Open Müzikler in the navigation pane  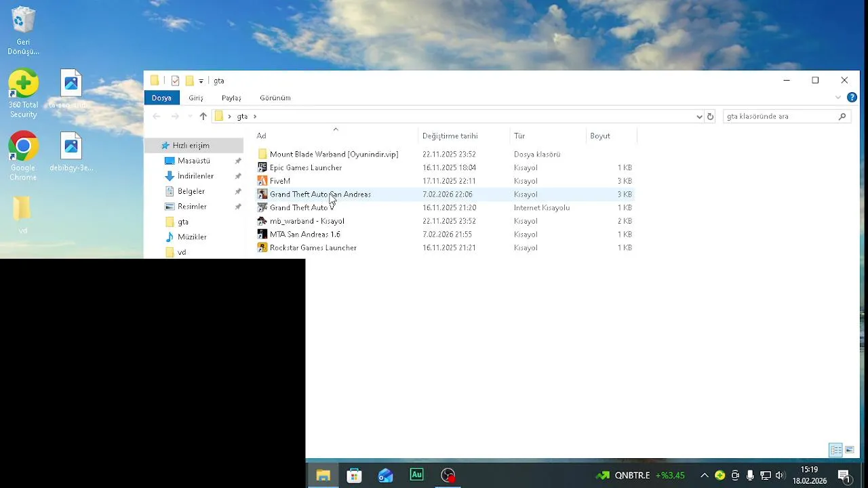pyautogui.click(x=191, y=237)
